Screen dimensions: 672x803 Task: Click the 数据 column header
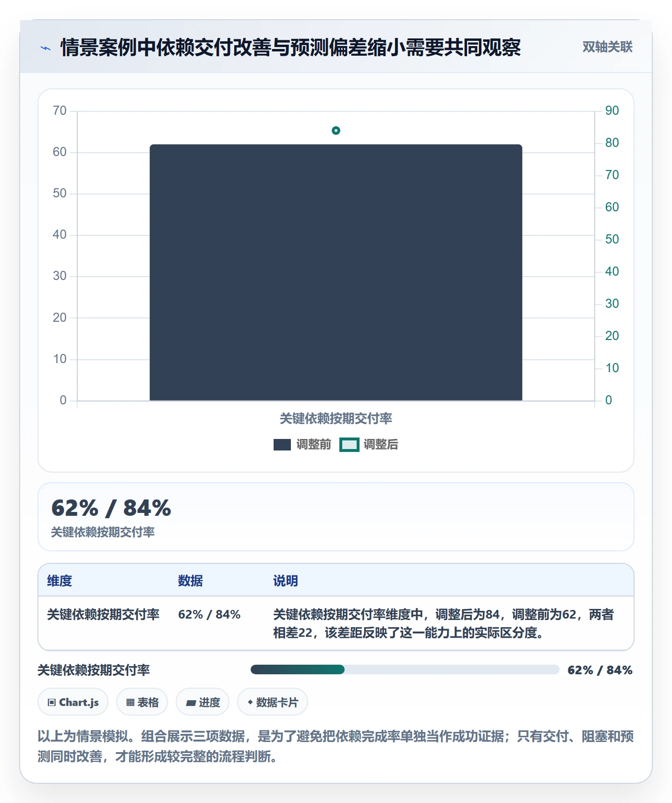(x=191, y=581)
